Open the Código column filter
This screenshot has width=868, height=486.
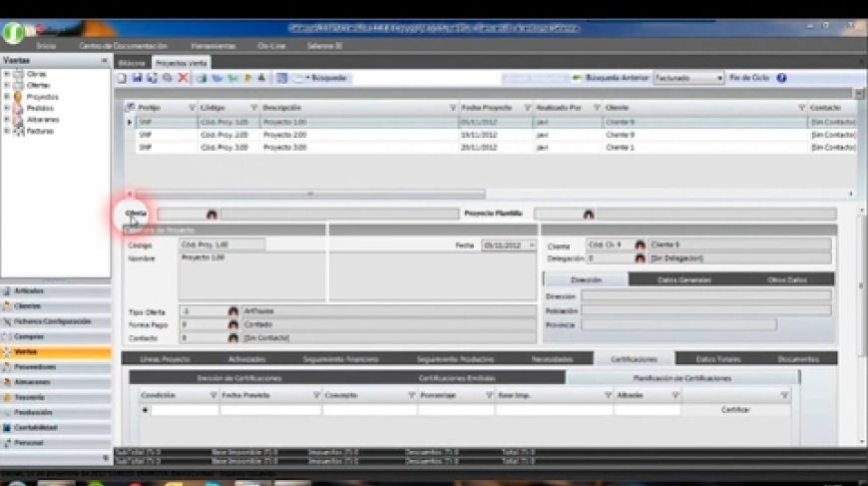tap(254, 108)
